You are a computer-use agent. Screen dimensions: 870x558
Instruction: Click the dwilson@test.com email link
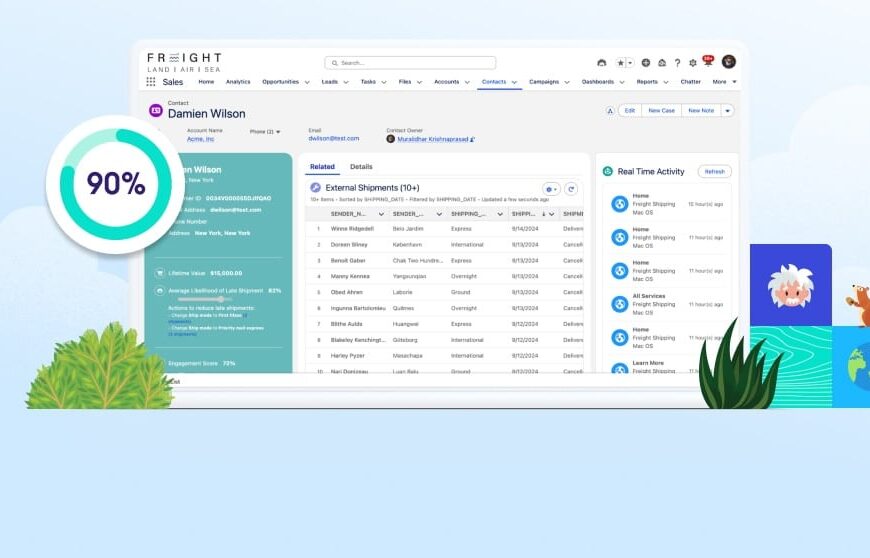tap(333, 138)
